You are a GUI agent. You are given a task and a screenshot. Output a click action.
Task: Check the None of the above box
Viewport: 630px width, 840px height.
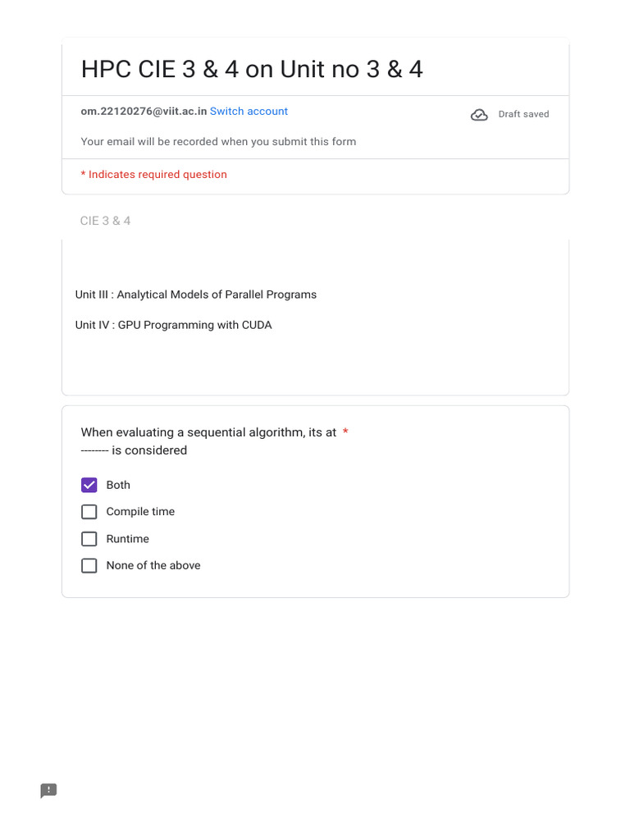(x=89, y=565)
